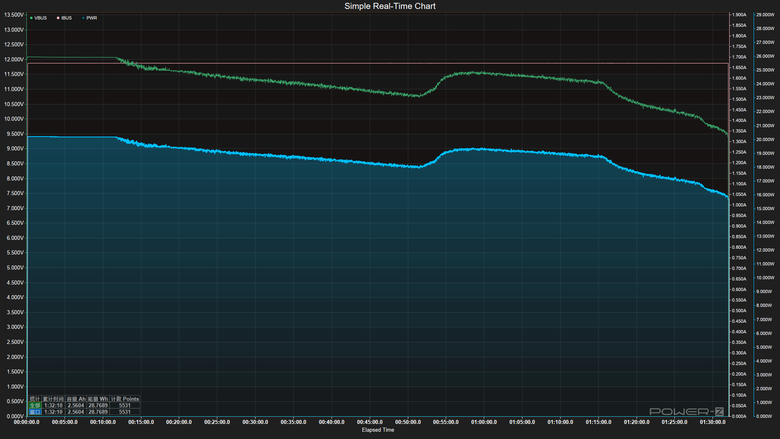This screenshot has width=780, height=439.
Task: Click the pink IBUS legend color marker
Action: coord(58,18)
